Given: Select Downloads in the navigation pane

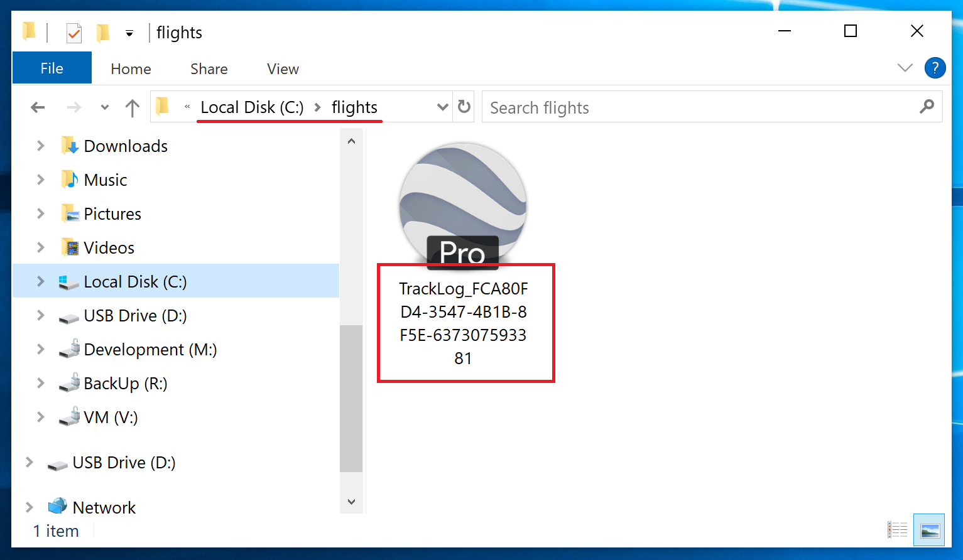Looking at the screenshot, I should (126, 146).
